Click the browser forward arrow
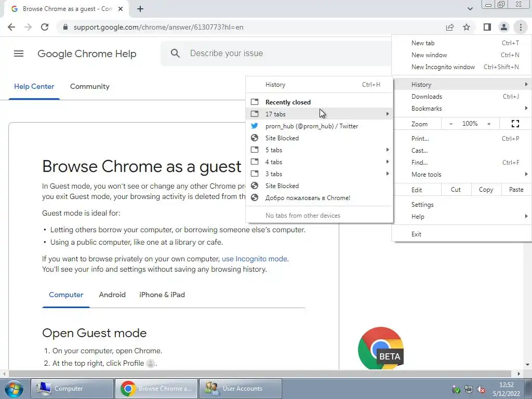Screen dimensions: 532x399 [28, 27]
